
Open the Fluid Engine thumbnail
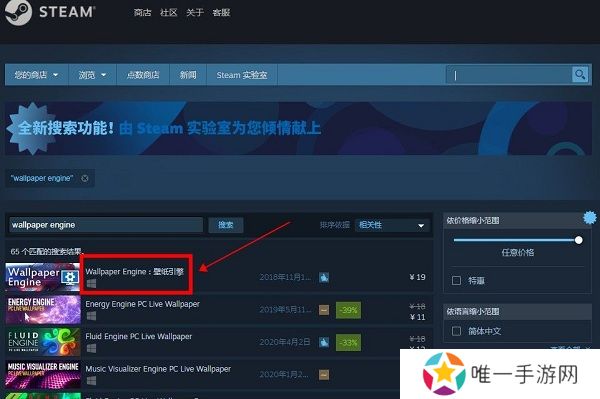[x=42, y=342]
